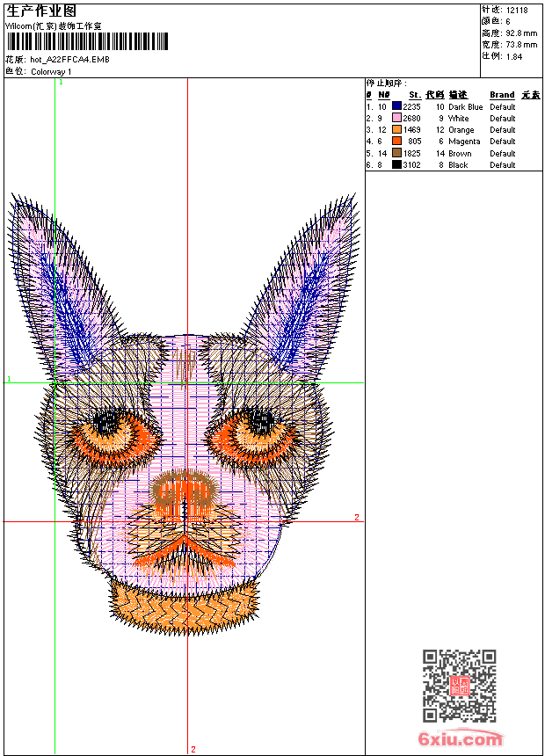Click the Black thread color swatch
The image size is (545, 756).
pos(396,164)
